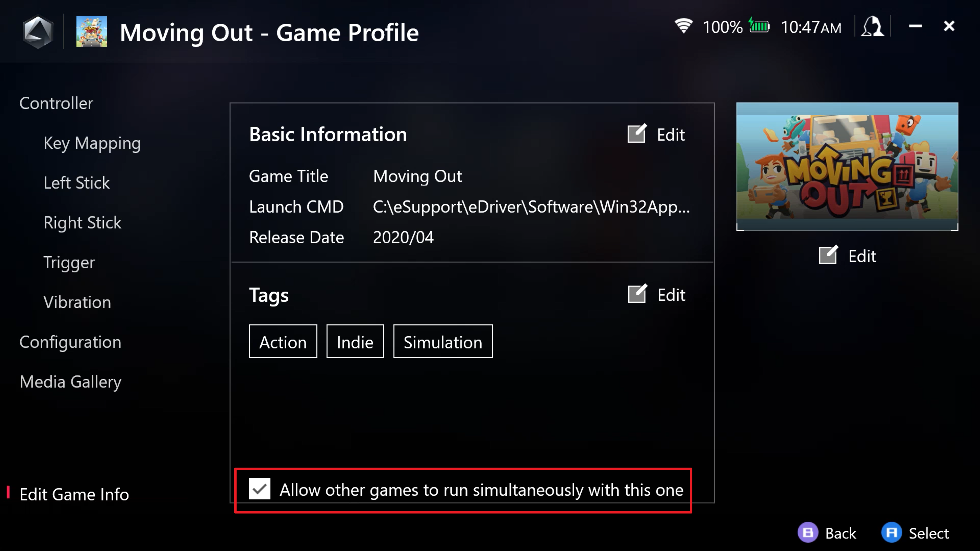Expand the Controller section menu
Screen dimensions: 980x551
[x=57, y=103]
